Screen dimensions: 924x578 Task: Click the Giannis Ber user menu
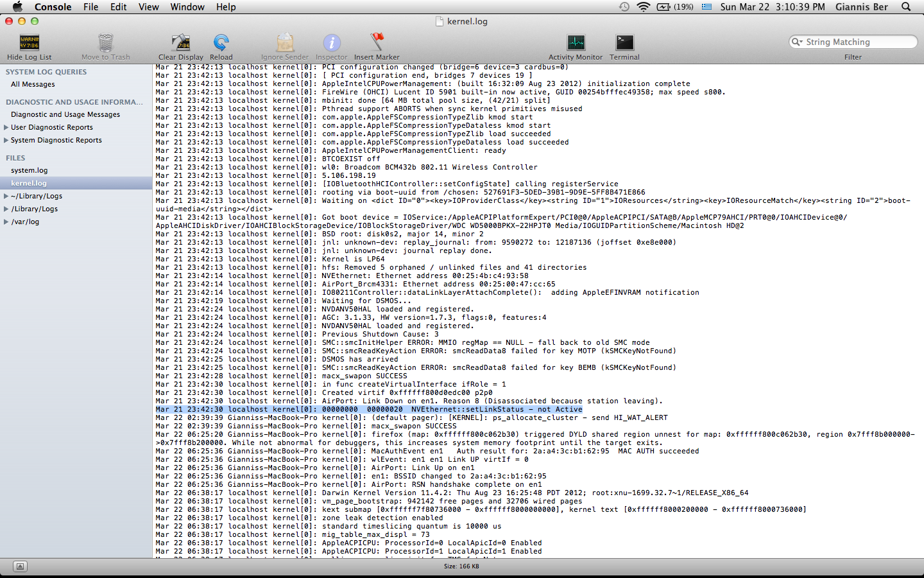click(x=862, y=6)
